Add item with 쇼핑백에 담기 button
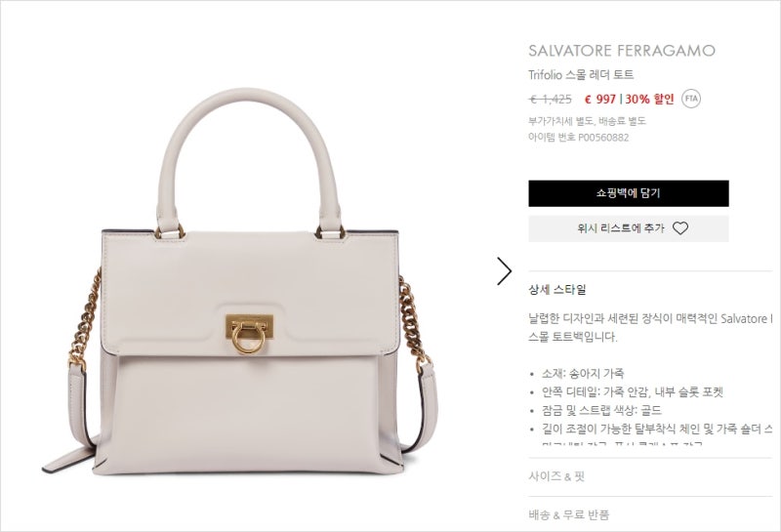Viewport: 781px width, 532px height. point(629,193)
